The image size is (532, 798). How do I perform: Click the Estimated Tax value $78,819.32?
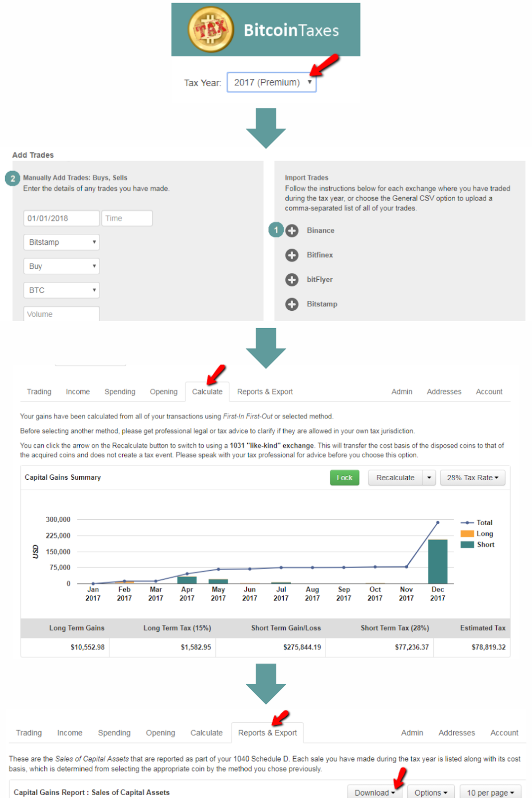tap(489, 647)
